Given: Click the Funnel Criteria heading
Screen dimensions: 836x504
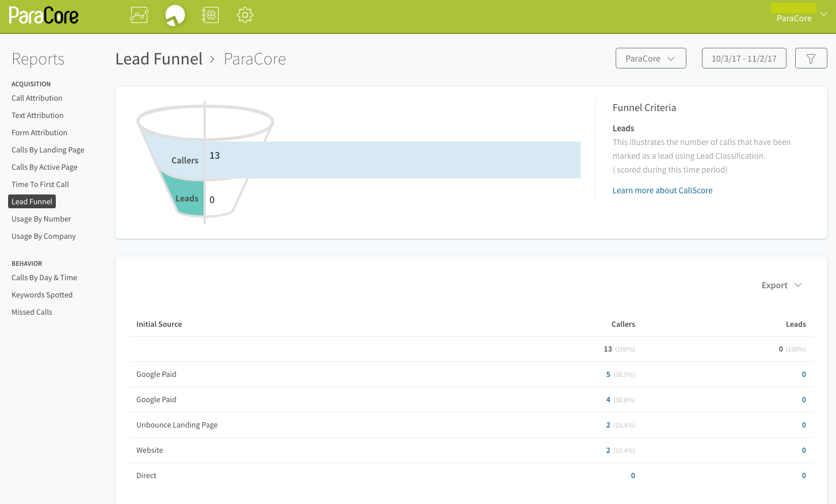Looking at the screenshot, I should tap(644, 108).
